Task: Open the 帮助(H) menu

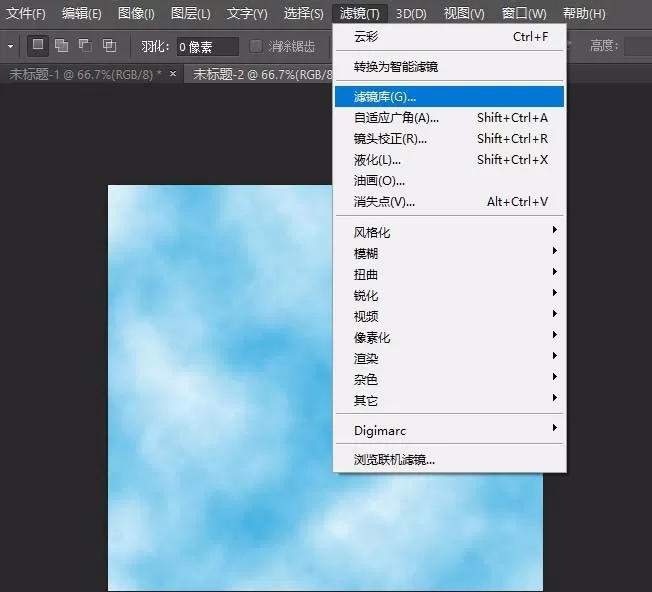Action: click(584, 13)
